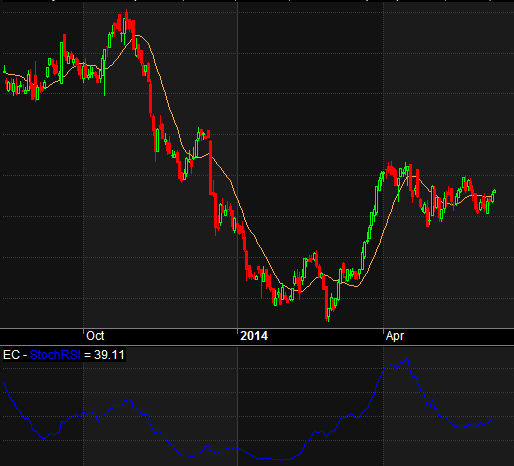
Task: Click the StochRSI line's highest peak
Action: 407,358
